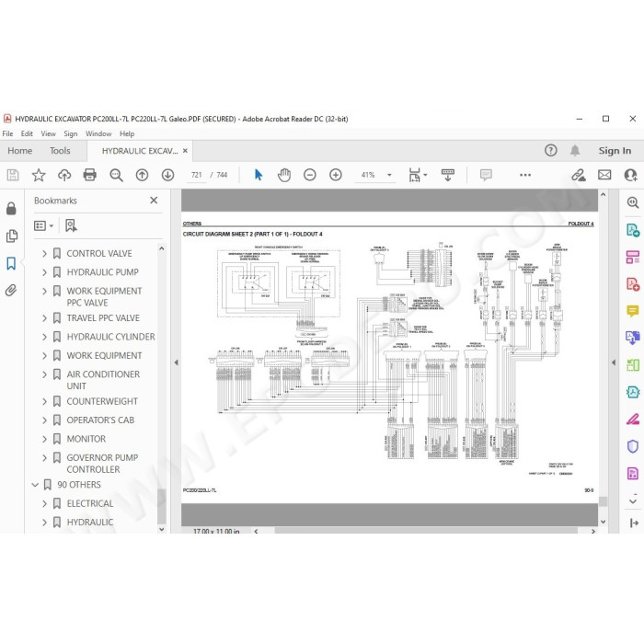Image resolution: width=644 pixels, height=644 pixels.
Task: Expand MONITOR bookmark
Action: [x=44, y=439]
